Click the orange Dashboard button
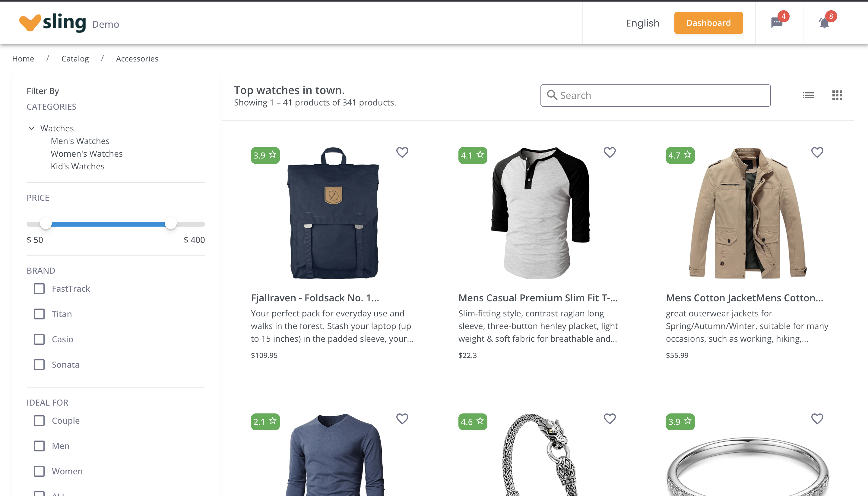The width and height of the screenshot is (868, 496). click(x=708, y=23)
